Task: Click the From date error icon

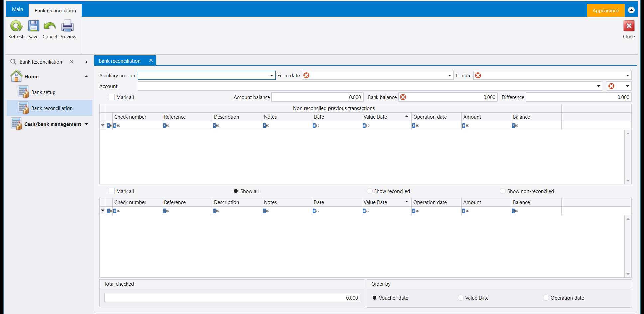Action: [306, 75]
